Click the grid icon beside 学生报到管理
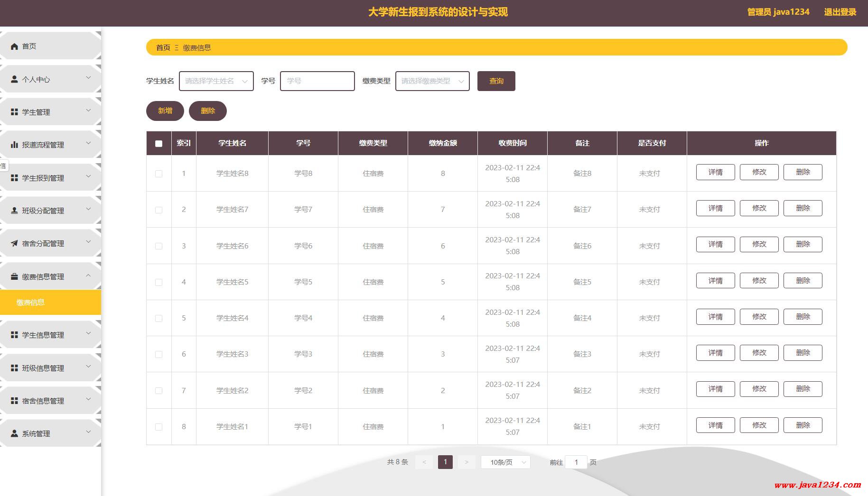Screen dimensions: 868x496 coord(14,178)
